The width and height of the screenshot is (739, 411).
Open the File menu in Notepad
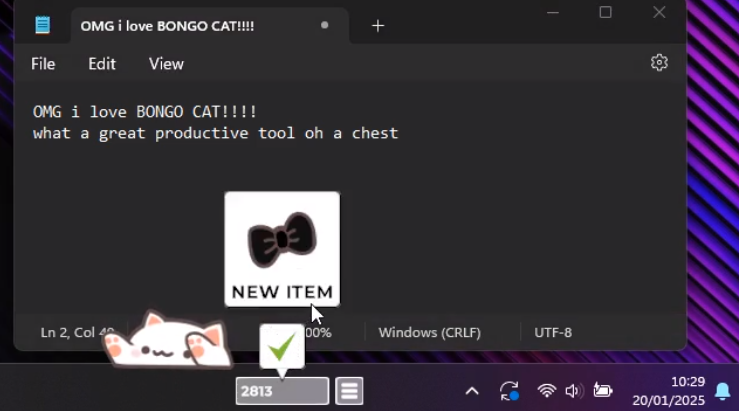[x=43, y=64]
